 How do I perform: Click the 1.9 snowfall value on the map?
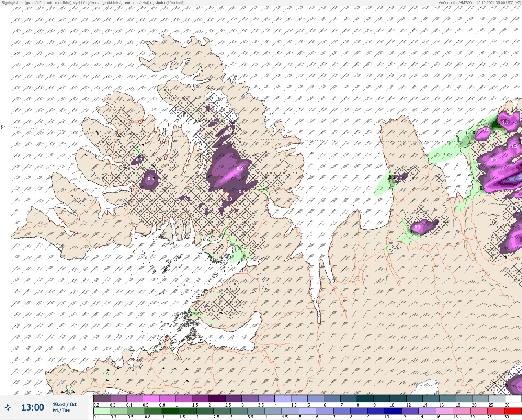coord(506,122)
